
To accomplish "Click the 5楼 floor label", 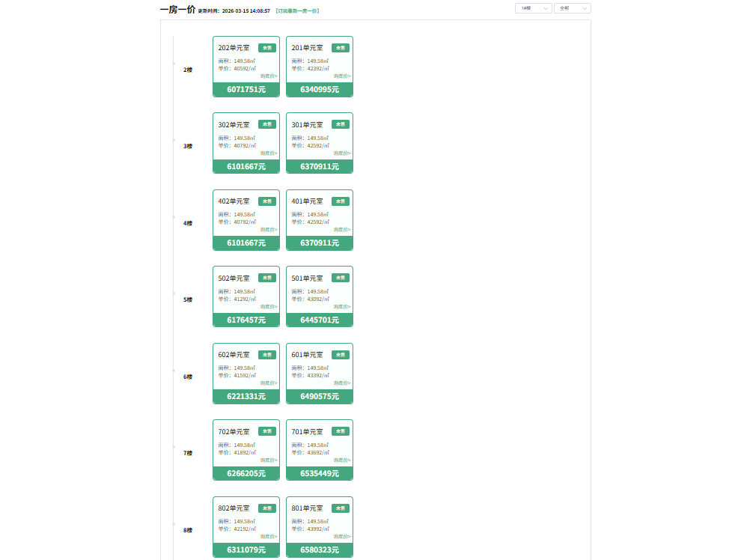I will pyautogui.click(x=188, y=299).
